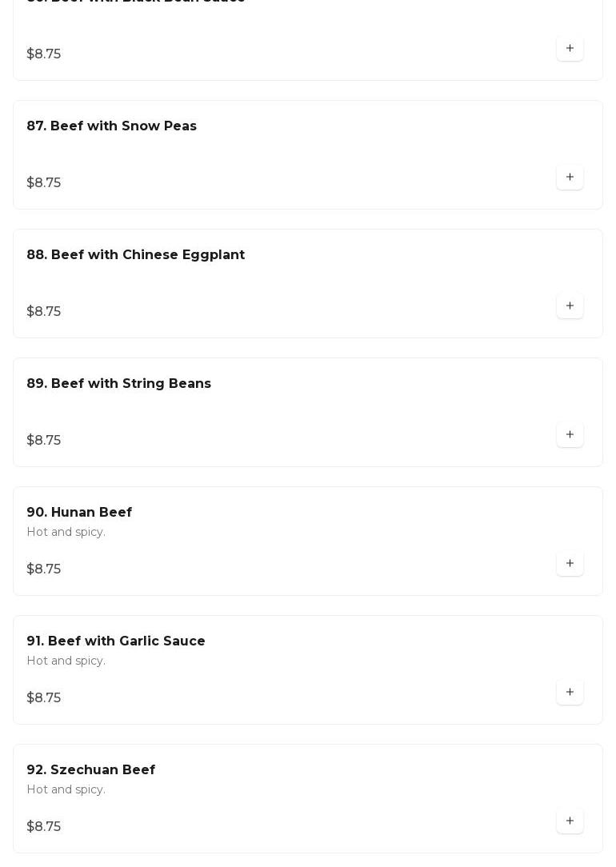Screen dimensions: 616x867
Task: Add Beef with String Beans using plus
Action: tap(570, 434)
